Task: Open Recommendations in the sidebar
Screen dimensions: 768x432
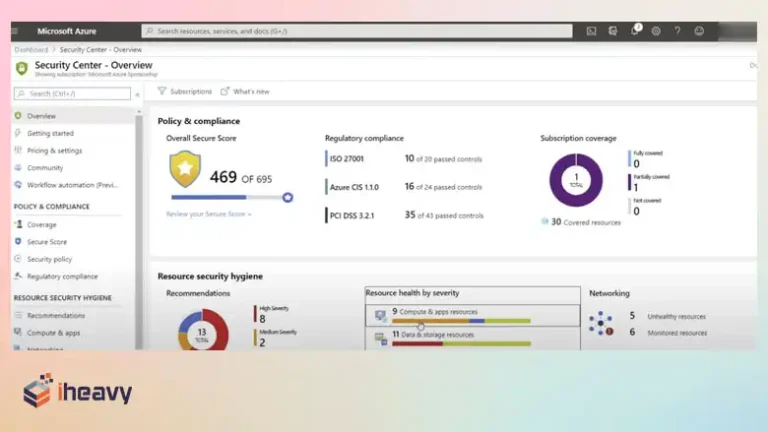Action: pyautogui.click(x=56, y=315)
